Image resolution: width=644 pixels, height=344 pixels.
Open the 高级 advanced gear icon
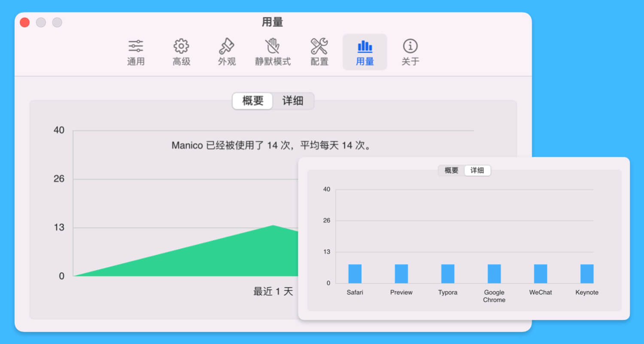181,46
